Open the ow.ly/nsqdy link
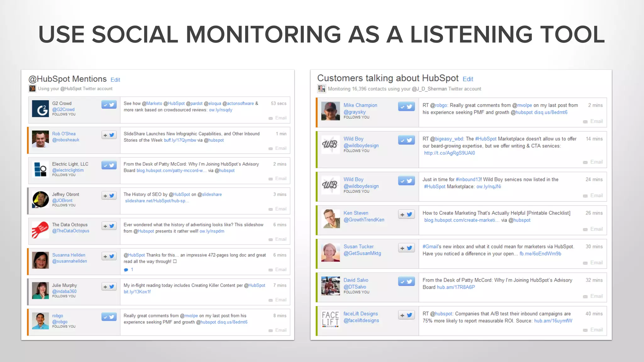Screen dimensions: 644x362 [220, 110]
